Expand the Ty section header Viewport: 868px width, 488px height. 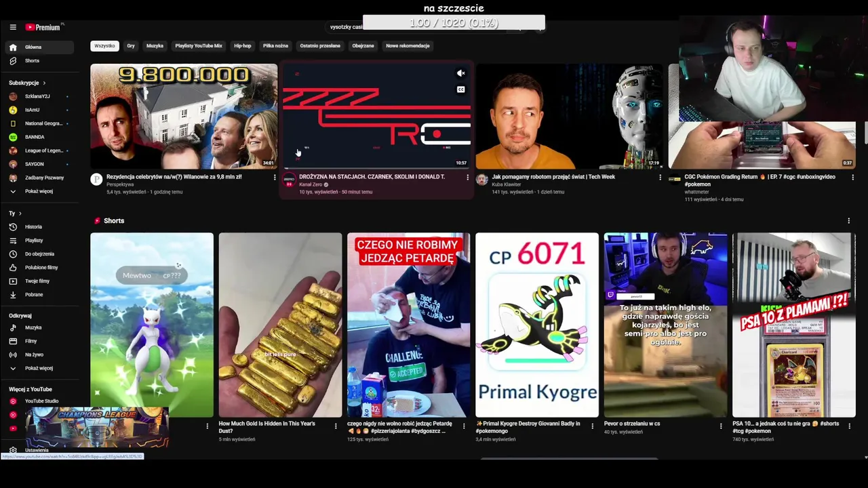coord(15,213)
